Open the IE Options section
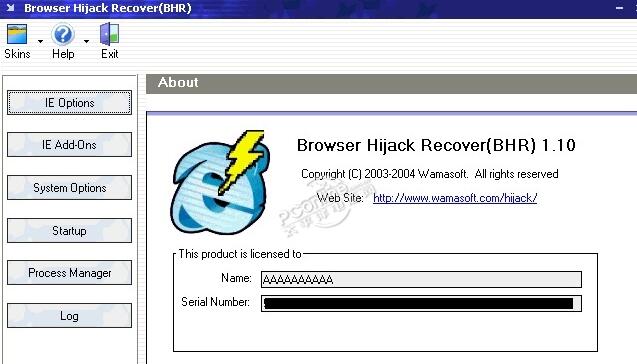Image resolution: width=637 pixels, height=364 pixels. 69,103
